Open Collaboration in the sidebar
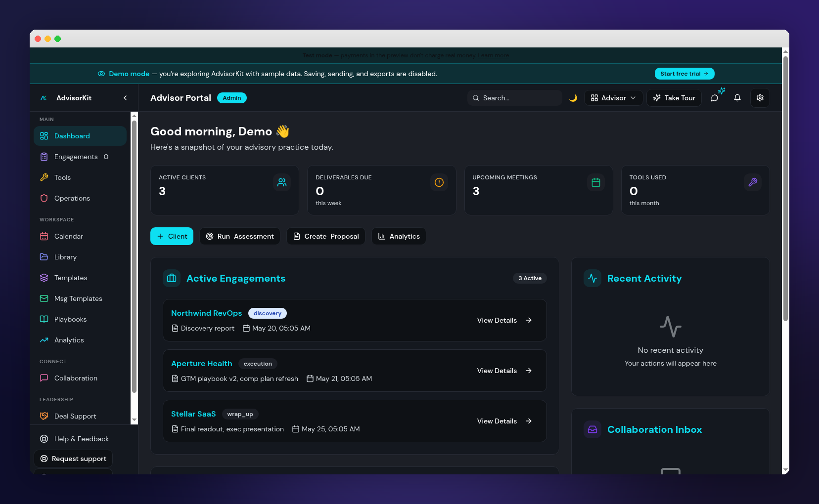Screen dimensions: 819x504 [80, 378]
